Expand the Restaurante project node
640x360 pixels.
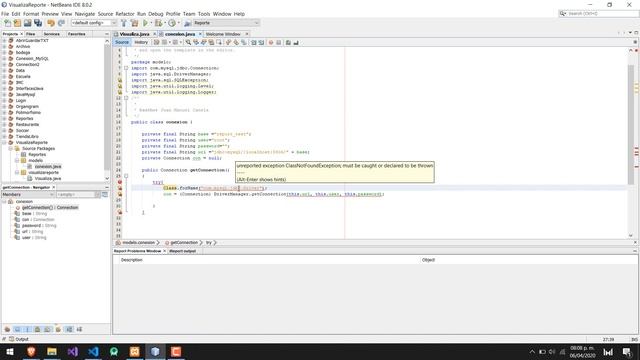point(4,124)
